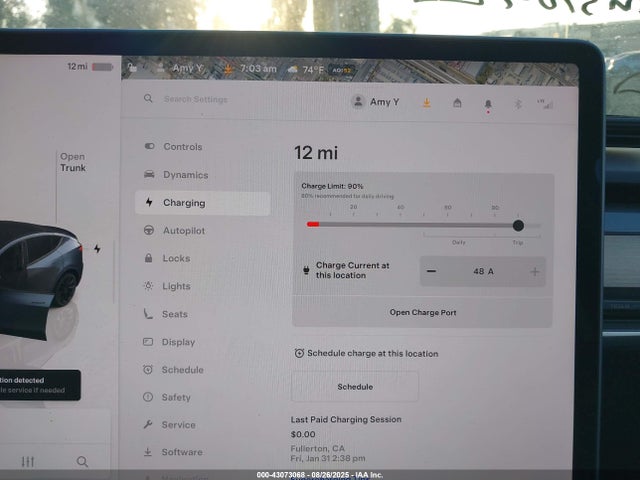Click the vehicle model image
Viewport: 640px width, 480px height.
[x=40, y=278]
